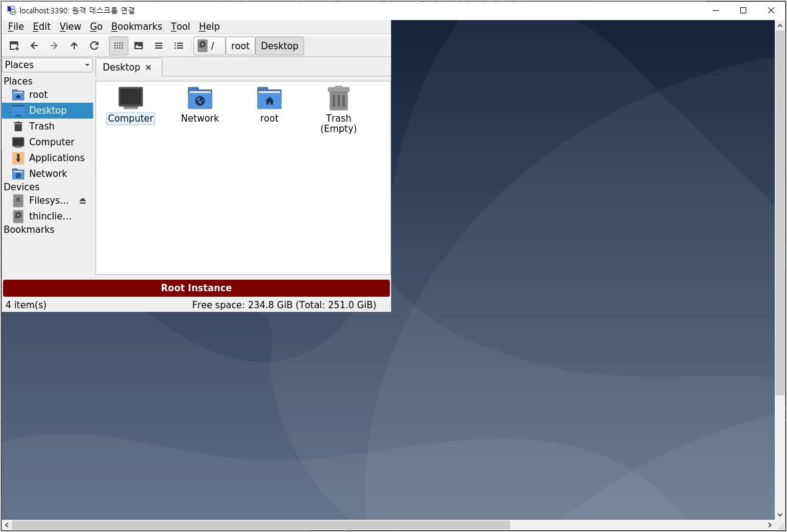This screenshot has width=787, height=532.
Task: Open the Go menu
Action: click(96, 26)
